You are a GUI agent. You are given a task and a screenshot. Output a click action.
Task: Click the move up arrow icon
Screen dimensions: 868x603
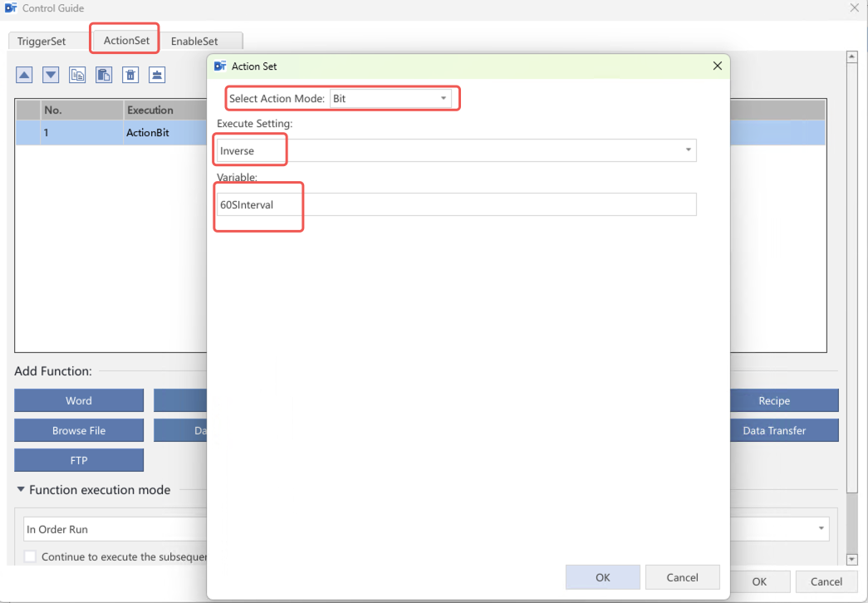click(x=25, y=75)
